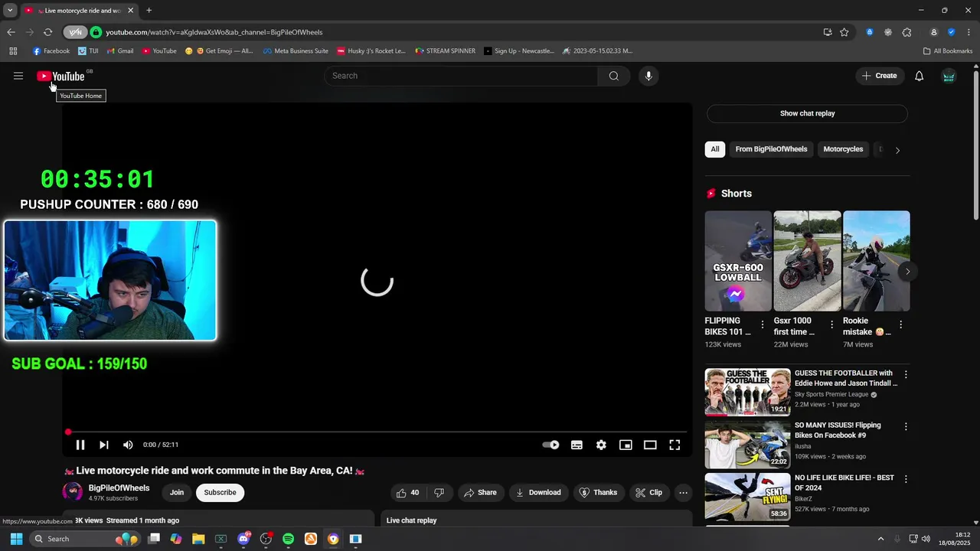Viewport: 980px width, 551px height.
Task: Open Spotify from the taskbar
Action: 288,539
